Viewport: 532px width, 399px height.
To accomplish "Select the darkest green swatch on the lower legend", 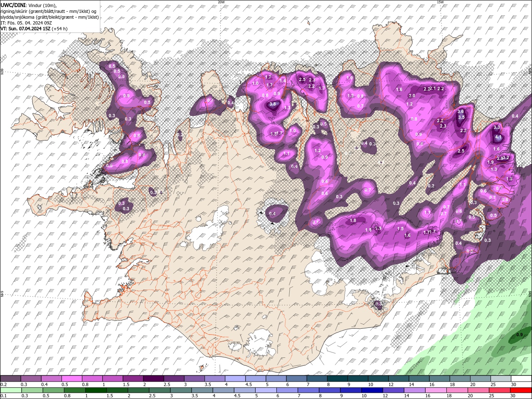I will pyautogui.click(x=96, y=390).
